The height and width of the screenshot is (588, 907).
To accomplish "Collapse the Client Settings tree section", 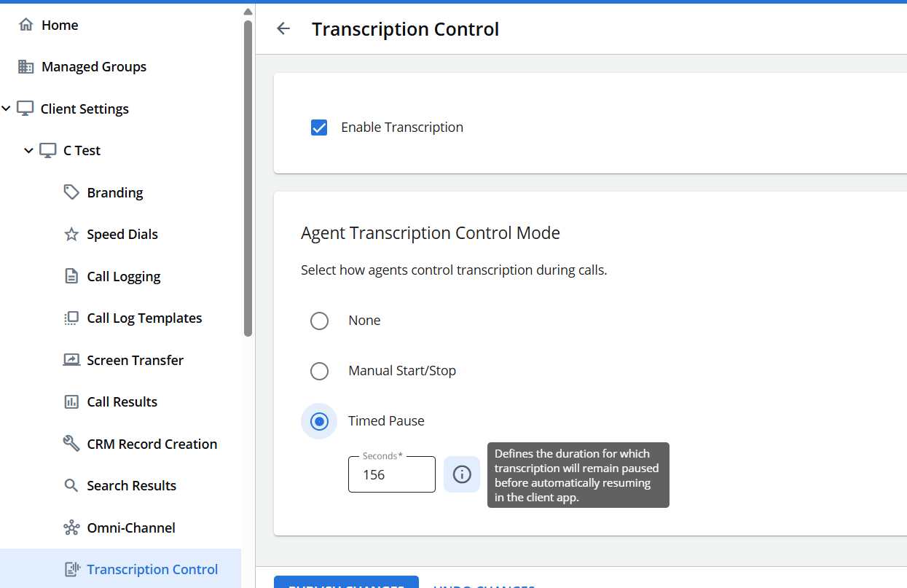I will tap(7, 109).
